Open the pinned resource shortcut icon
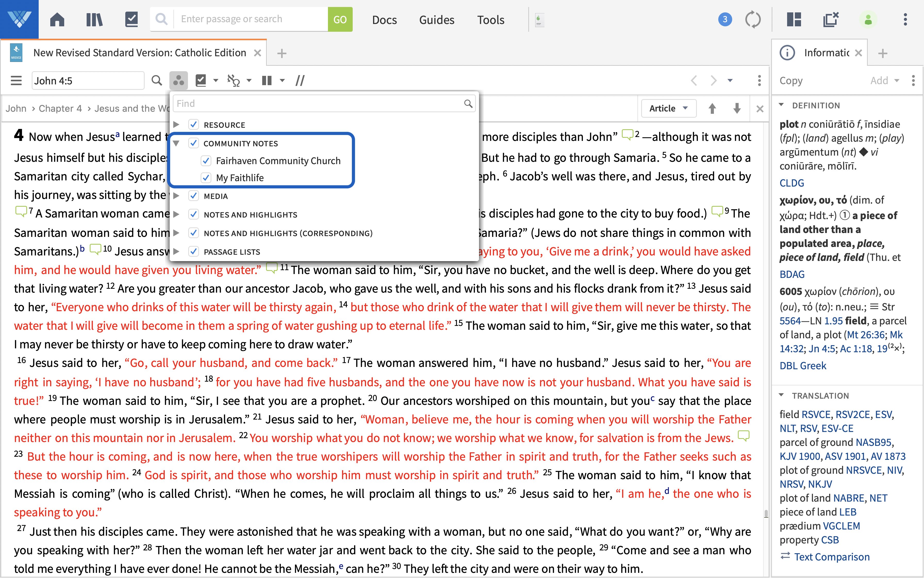This screenshot has width=924, height=578. click(x=539, y=20)
